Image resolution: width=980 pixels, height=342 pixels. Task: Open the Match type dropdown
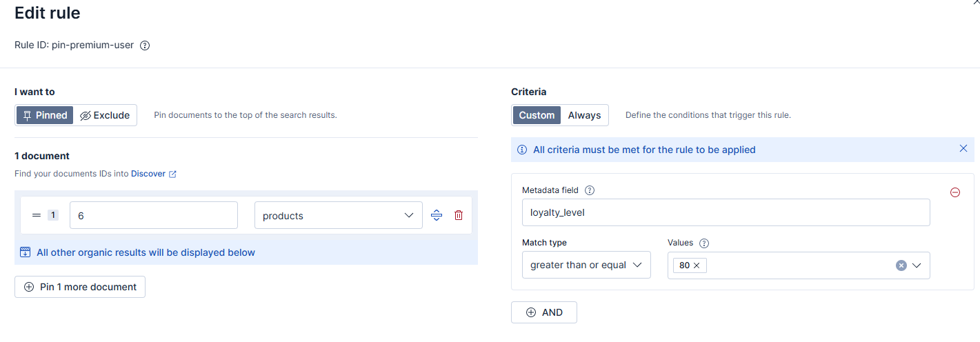point(586,265)
